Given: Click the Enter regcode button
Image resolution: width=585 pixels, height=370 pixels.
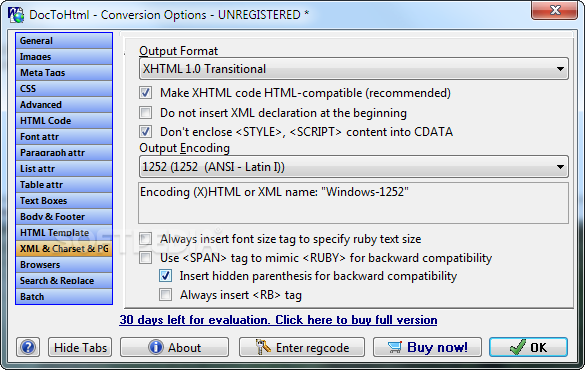Looking at the screenshot, I should click(x=302, y=347).
